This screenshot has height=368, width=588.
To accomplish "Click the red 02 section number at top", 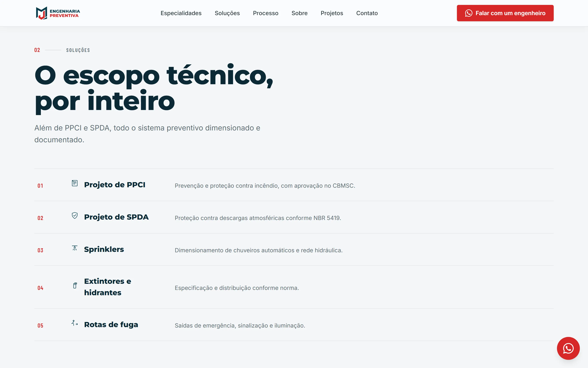I will click(37, 50).
